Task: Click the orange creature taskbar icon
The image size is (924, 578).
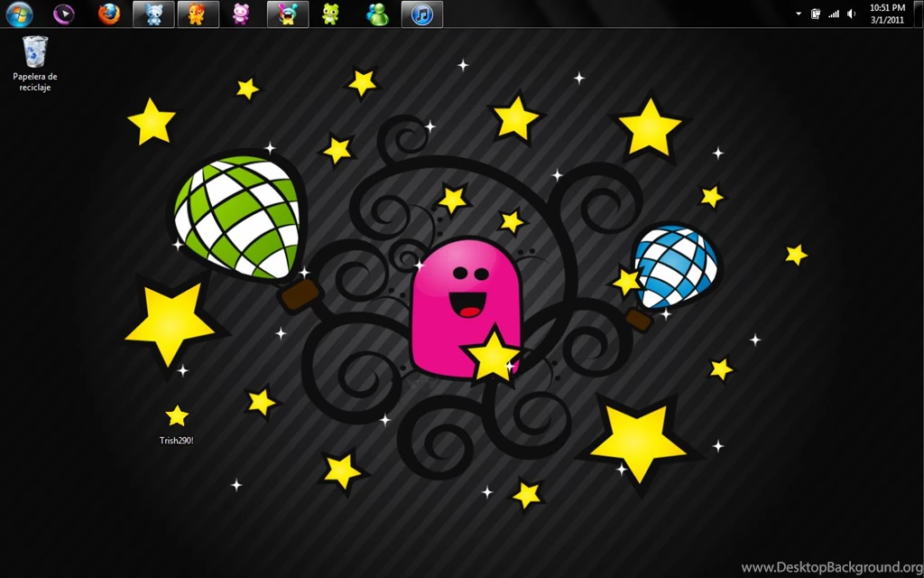Action: 198,14
